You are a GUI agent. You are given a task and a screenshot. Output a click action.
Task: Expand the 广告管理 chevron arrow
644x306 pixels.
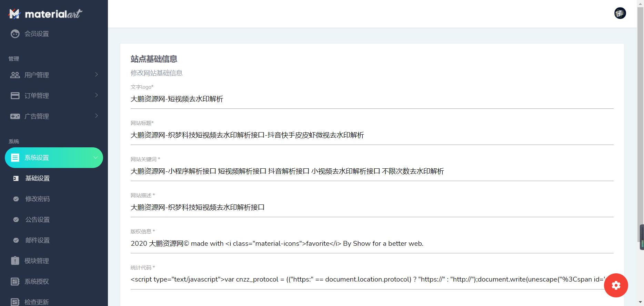click(97, 116)
